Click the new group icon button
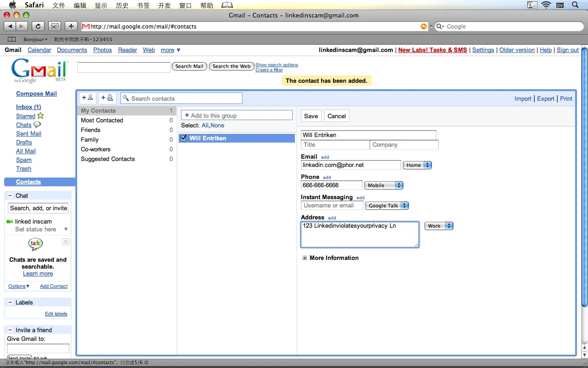This screenshot has height=368, width=588. coord(107,98)
